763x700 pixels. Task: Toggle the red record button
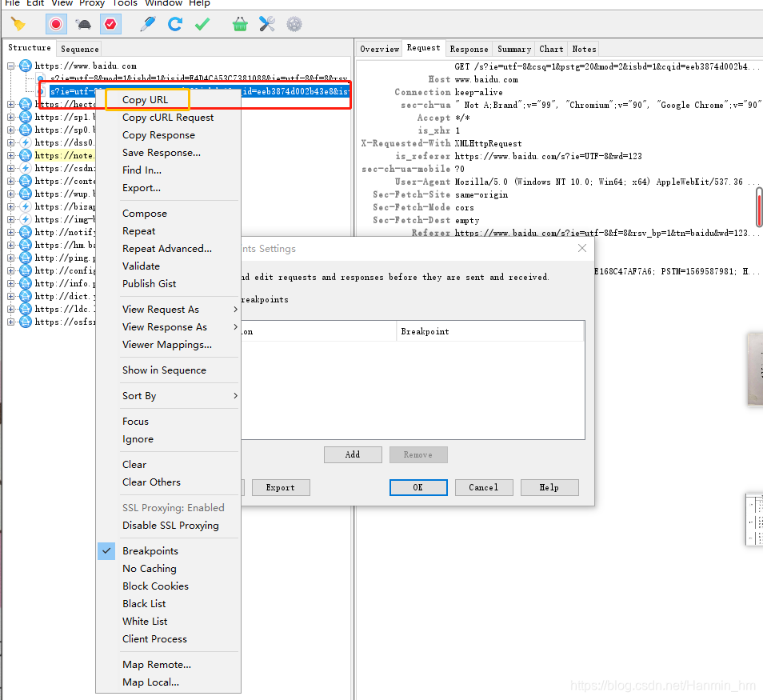point(56,24)
